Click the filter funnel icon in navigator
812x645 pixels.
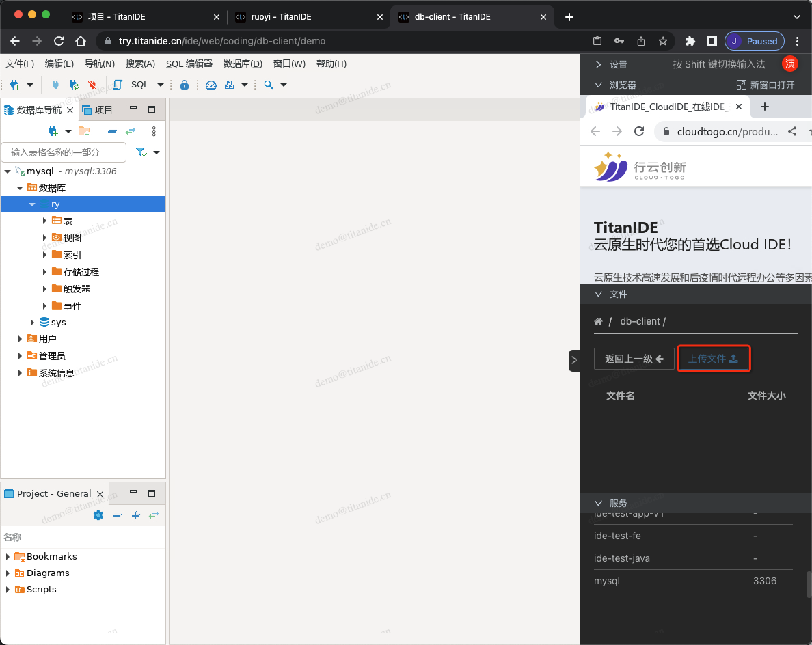tap(141, 152)
